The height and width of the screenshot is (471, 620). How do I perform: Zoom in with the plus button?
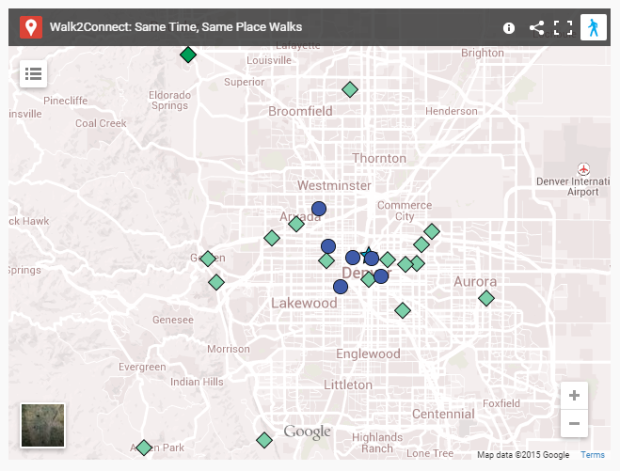[574, 395]
